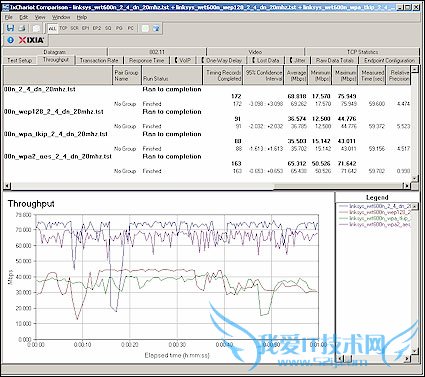The width and height of the screenshot is (425, 377).
Task: Toggle the SCR grouping button
Action: click(x=74, y=28)
